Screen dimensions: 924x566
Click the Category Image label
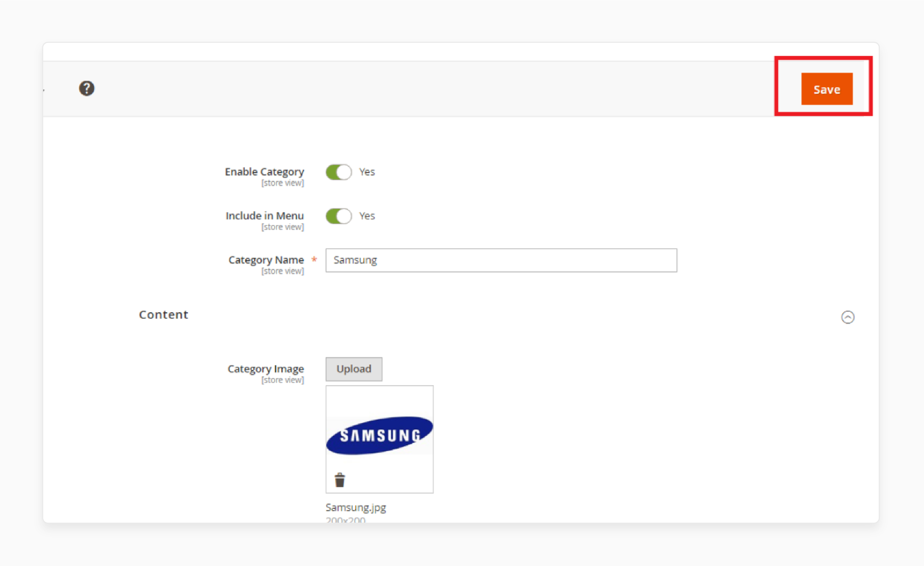(x=266, y=369)
